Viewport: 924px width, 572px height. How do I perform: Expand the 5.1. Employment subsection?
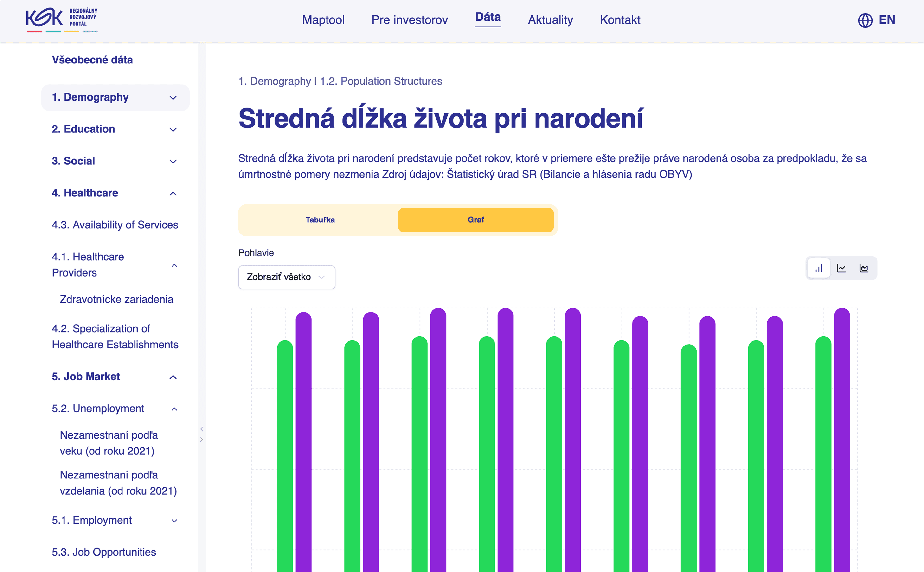174,521
